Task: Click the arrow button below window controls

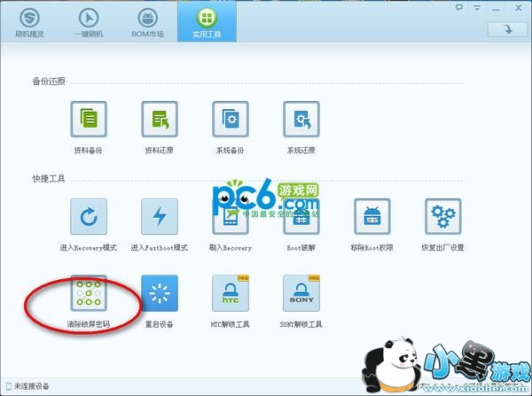Action: tap(507, 29)
